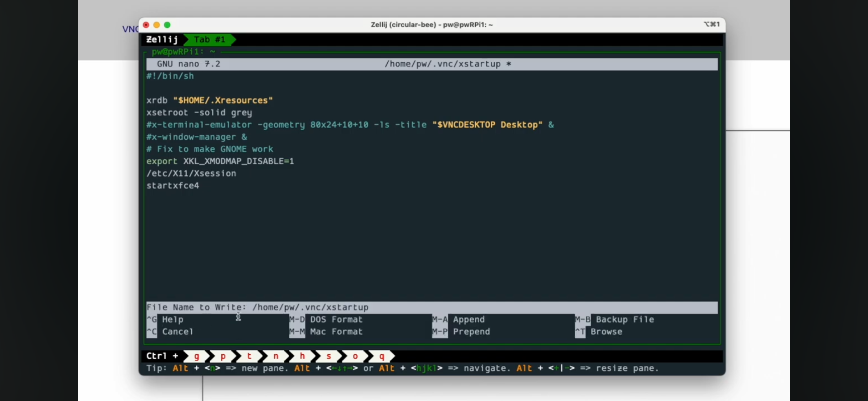
Task: Select the Prepend write mode
Action: click(x=471, y=331)
